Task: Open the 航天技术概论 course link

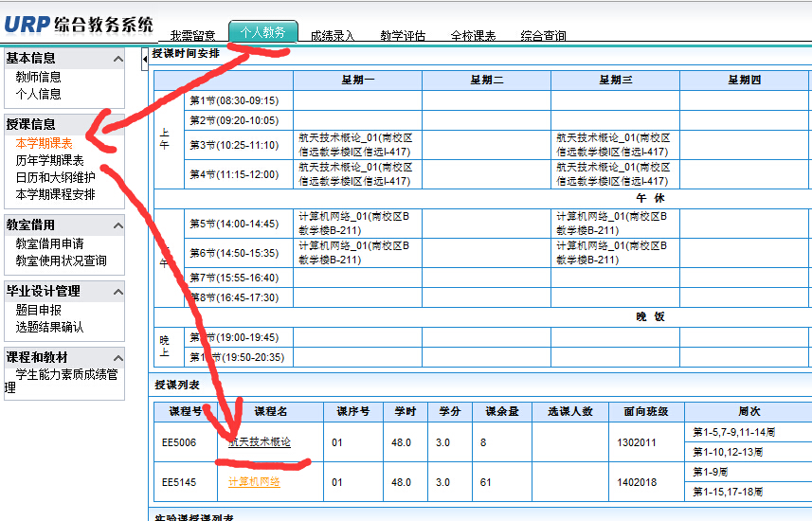Action: [260, 442]
